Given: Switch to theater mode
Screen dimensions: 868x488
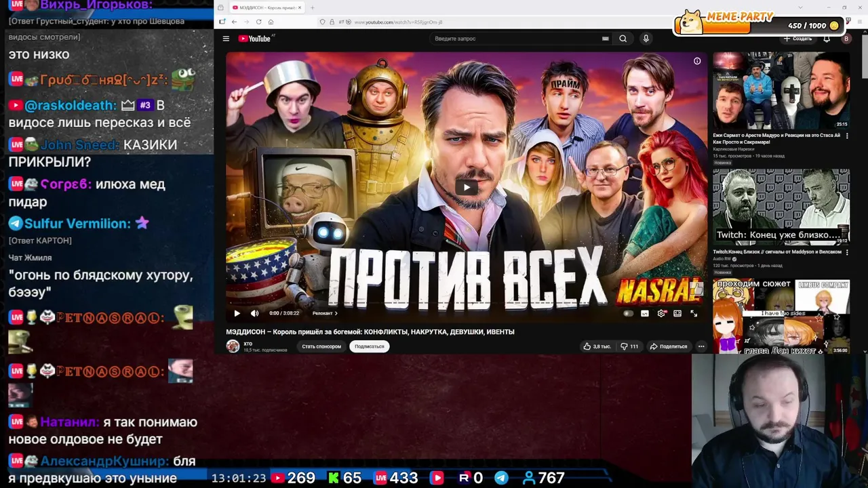Looking at the screenshot, I should (677, 313).
